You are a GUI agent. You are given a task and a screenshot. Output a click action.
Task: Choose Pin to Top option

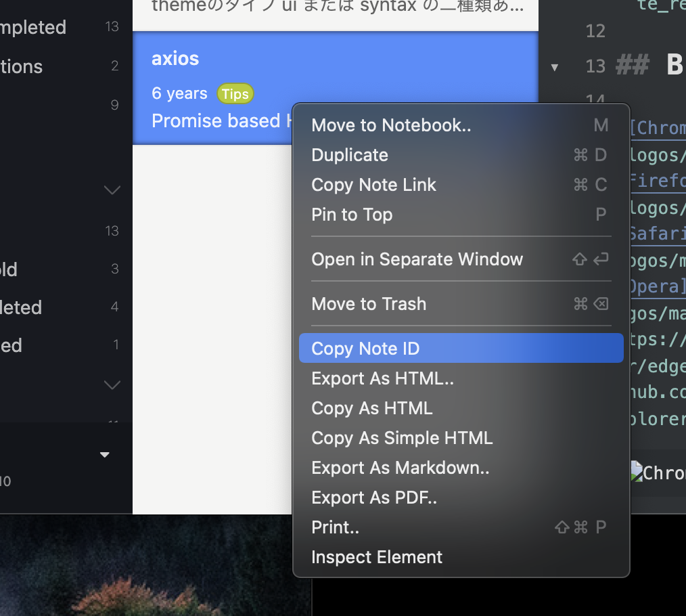pyautogui.click(x=461, y=215)
